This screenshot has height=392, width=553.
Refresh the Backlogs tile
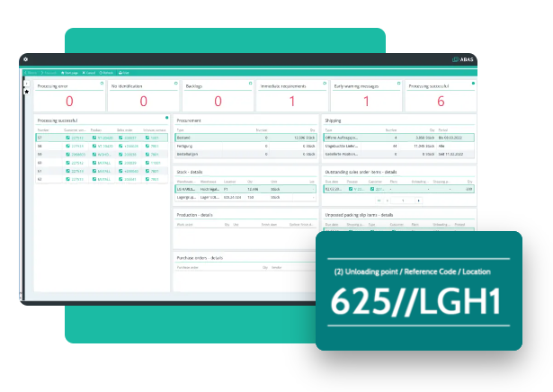point(250,84)
